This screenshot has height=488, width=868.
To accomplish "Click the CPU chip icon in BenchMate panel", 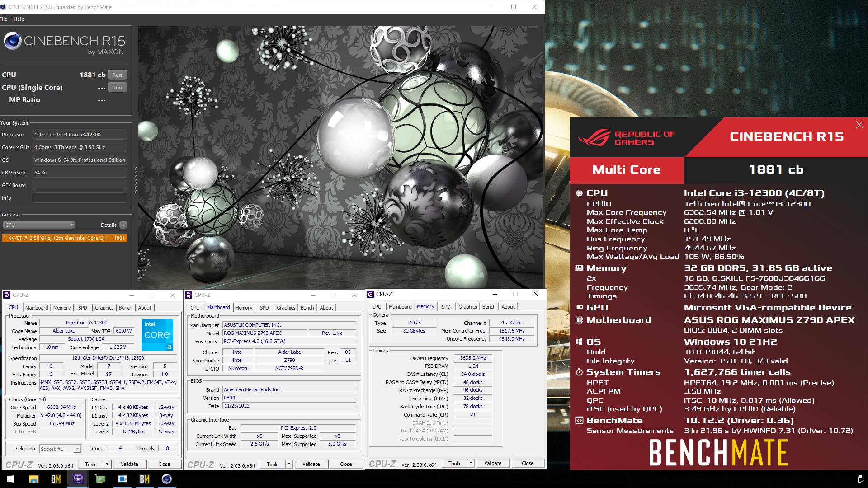I will tap(579, 193).
